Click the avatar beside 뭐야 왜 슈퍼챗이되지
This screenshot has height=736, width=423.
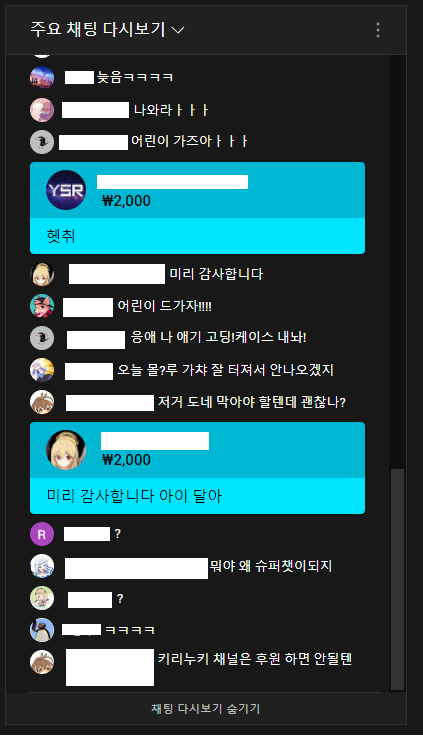pyautogui.click(x=42, y=566)
